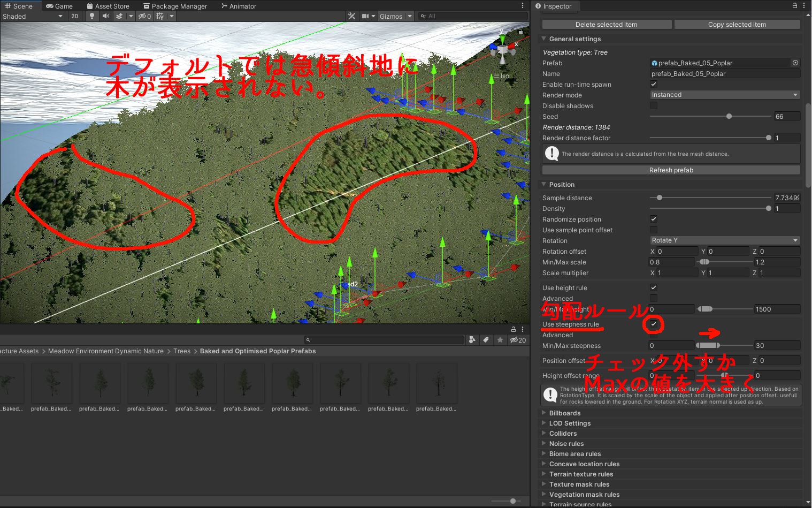Open Inspector three-dot options menu
The width and height of the screenshot is (812, 508).
pyautogui.click(x=805, y=5)
